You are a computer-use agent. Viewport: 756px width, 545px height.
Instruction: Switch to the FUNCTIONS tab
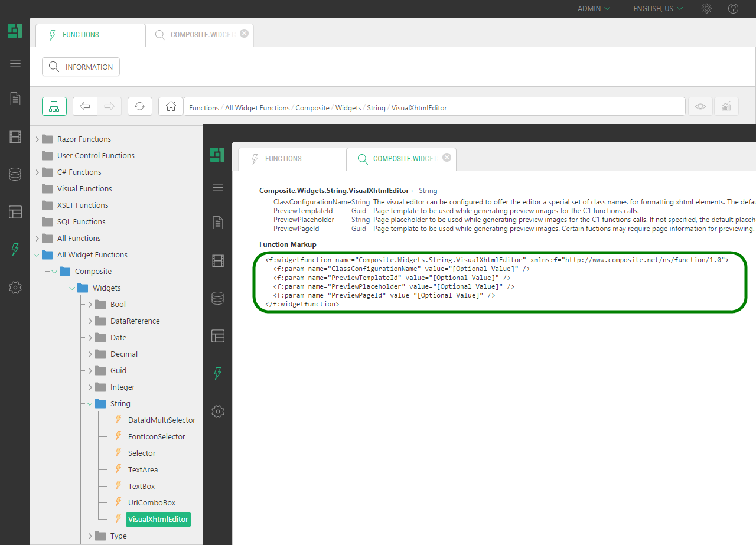coord(80,34)
